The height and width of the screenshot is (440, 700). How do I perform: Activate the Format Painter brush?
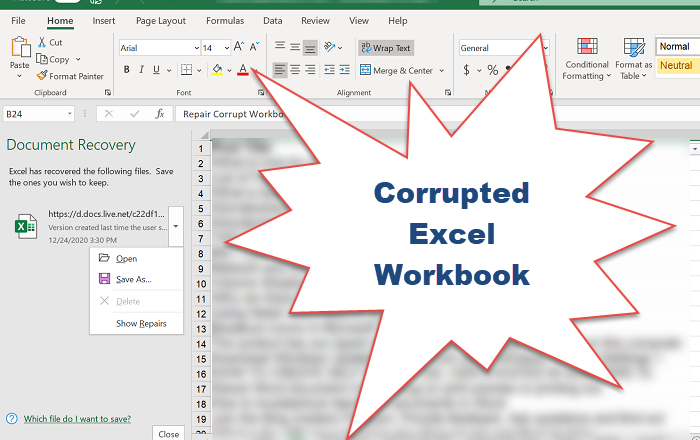(x=42, y=76)
